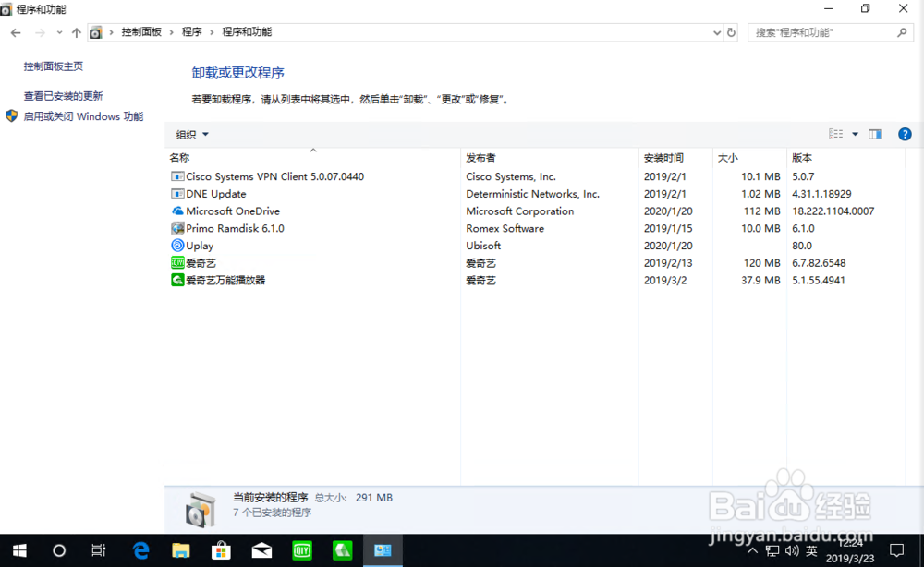This screenshot has height=567, width=924.
Task: Select the Primo Ramdisk 6.1.0 entry
Action: click(235, 228)
